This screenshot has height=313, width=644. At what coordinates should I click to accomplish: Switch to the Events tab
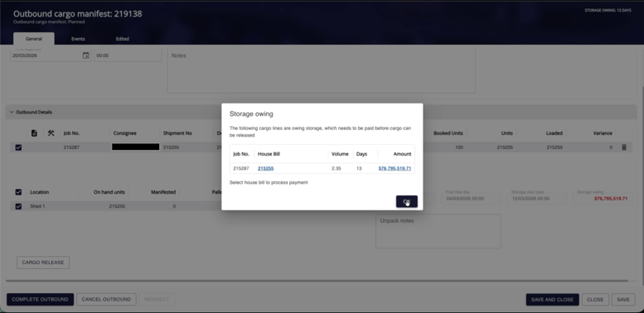tap(78, 39)
